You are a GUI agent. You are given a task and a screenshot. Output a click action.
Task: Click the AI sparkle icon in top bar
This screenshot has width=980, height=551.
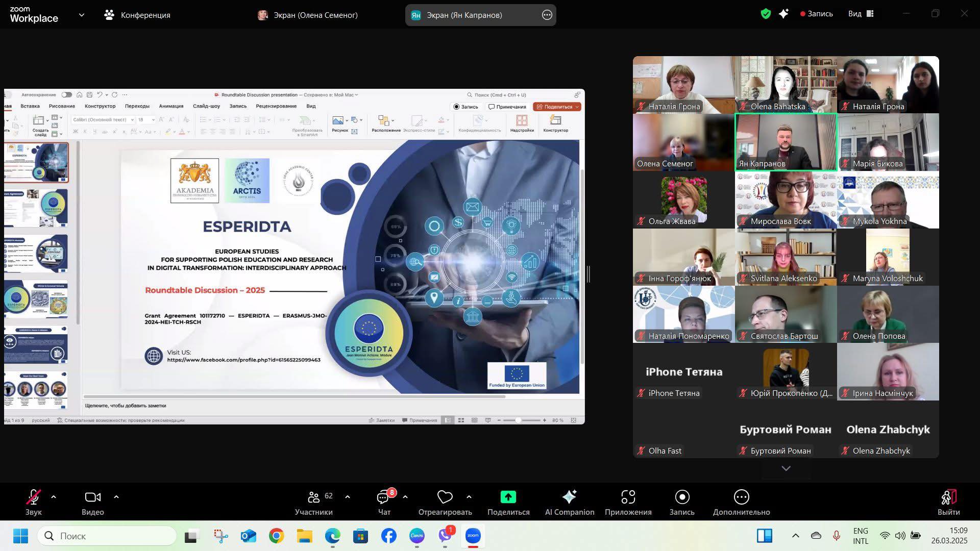783,14
